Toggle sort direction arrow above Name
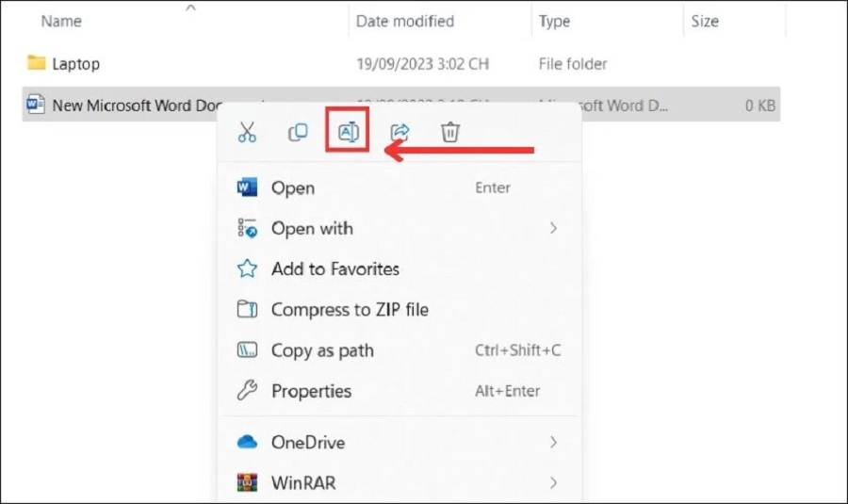Image resolution: width=848 pixels, height=504 pixels. pos(190,8)
